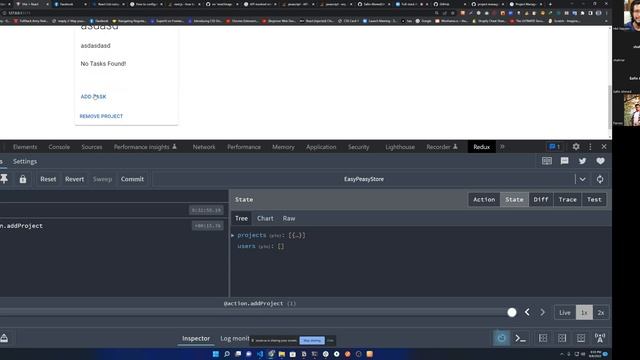Screen dimensions: 640x360
Task: Open the remote monitoring broadcast icon
Action: [600, 338]
